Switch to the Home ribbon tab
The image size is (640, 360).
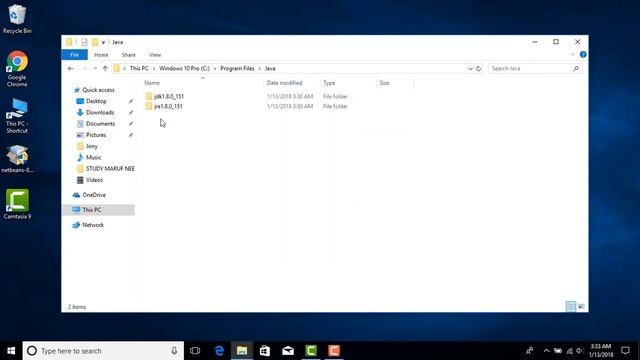(x=101, y=55)
